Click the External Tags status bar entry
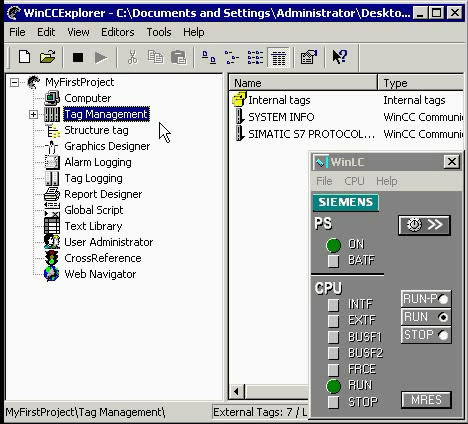The height and width of the screenshot is (424, 468). (260, 412)
